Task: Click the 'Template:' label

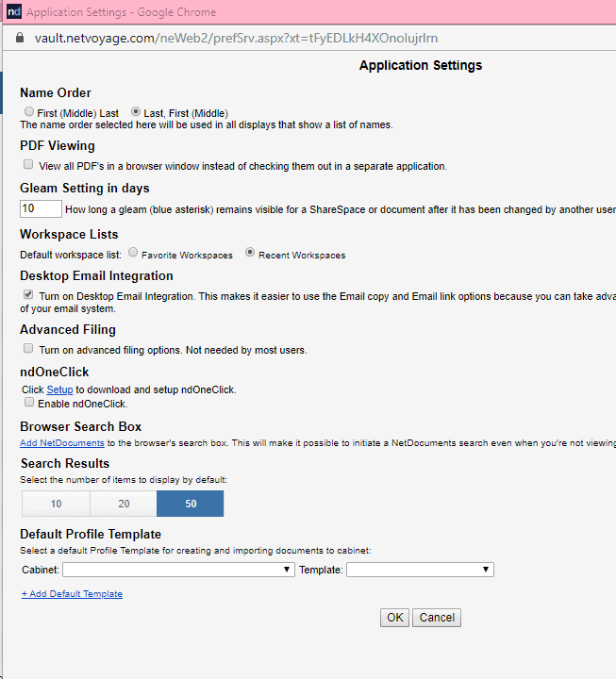Action: (x=321, y=570)
